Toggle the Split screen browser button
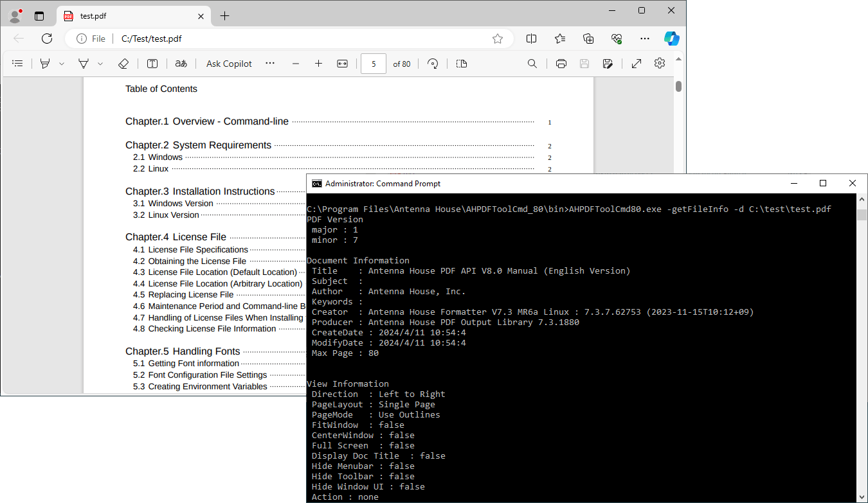868x503 pixels. pyautogui.click(x=531, y=39)
